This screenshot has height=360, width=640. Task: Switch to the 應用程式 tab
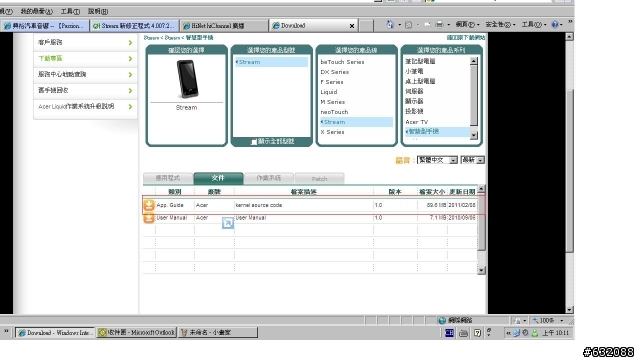point(168,178)
